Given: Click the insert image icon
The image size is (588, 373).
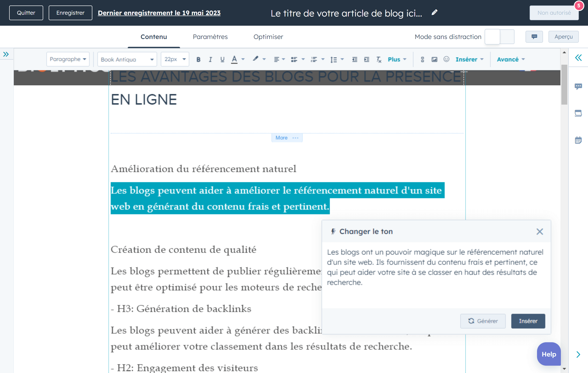Looking at the screenshot, I should 434,59.
